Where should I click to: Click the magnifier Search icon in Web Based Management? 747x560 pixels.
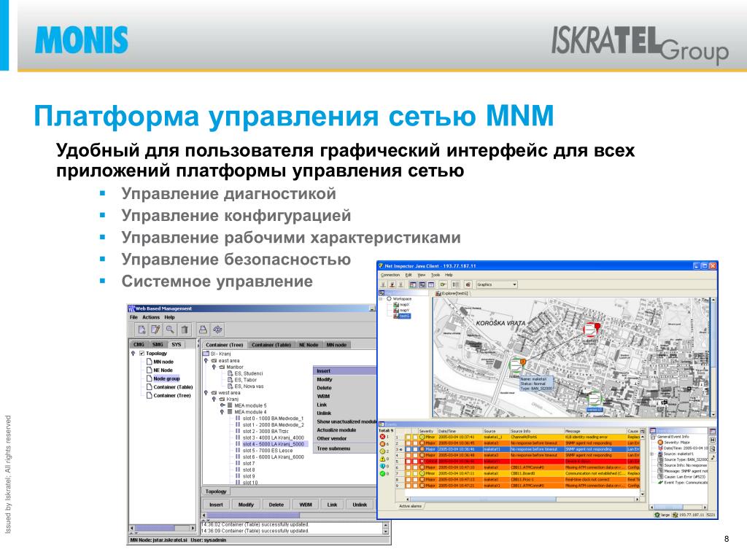[x=169, y=330]
